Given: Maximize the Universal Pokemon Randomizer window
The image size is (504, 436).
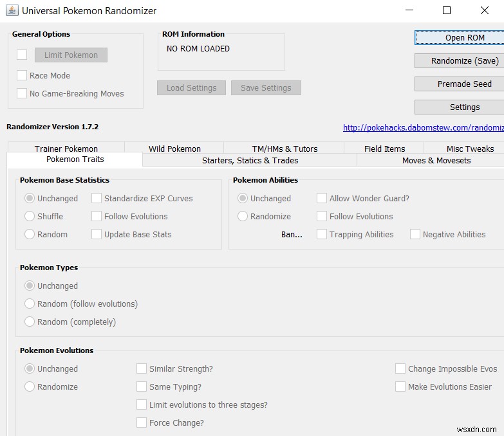Looking at the screenshot, I should tap(447, 10).
